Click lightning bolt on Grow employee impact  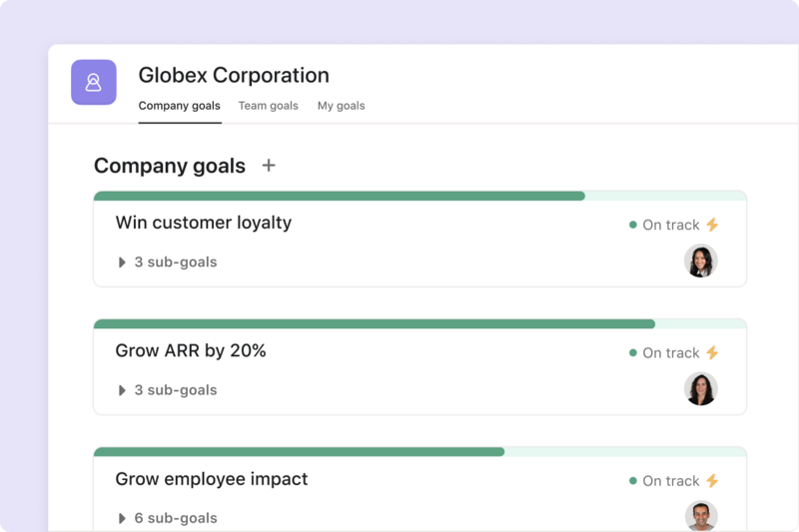(712, 480)
